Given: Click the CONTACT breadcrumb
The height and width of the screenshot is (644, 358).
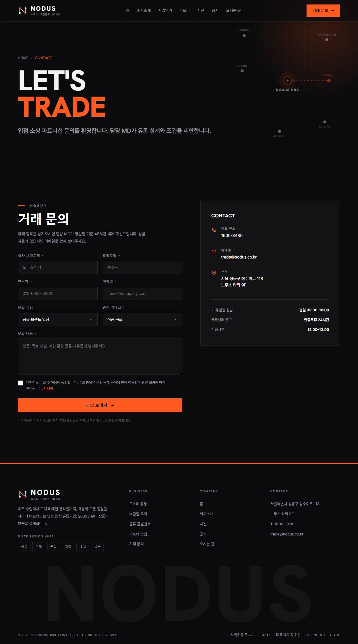Looking at the screenshot, I should [43, 58].
